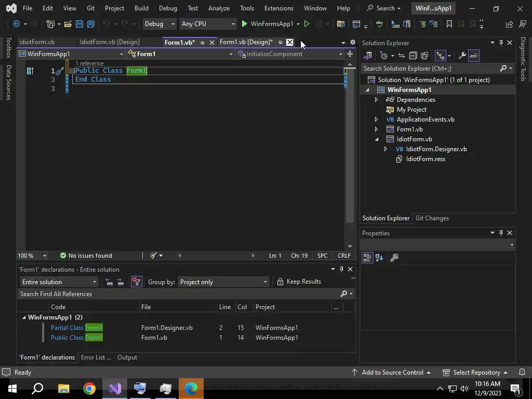Click the Property Pages wrench icon in Properties
This screenshot has width=532, height=399.
pos(394,258)
